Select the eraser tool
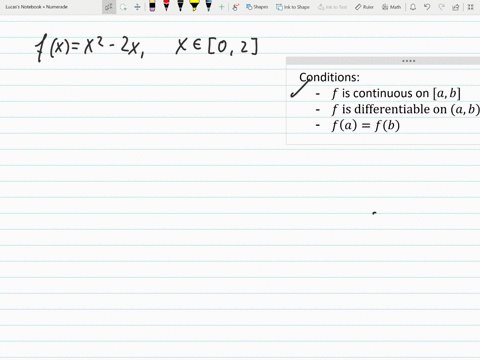 [x=152, y=6]
